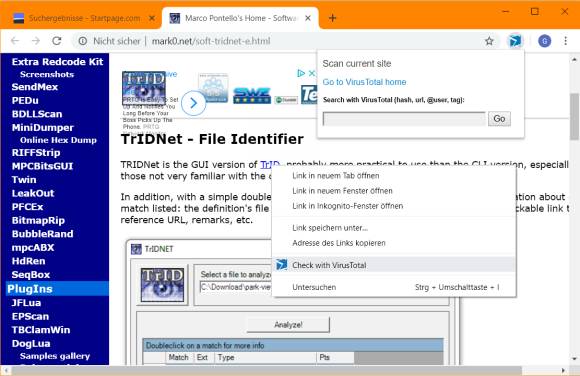This screenshot has width=580, height=376.
Task: Open Extra Redcode Kit sidebar link
Action: [57, 62]
